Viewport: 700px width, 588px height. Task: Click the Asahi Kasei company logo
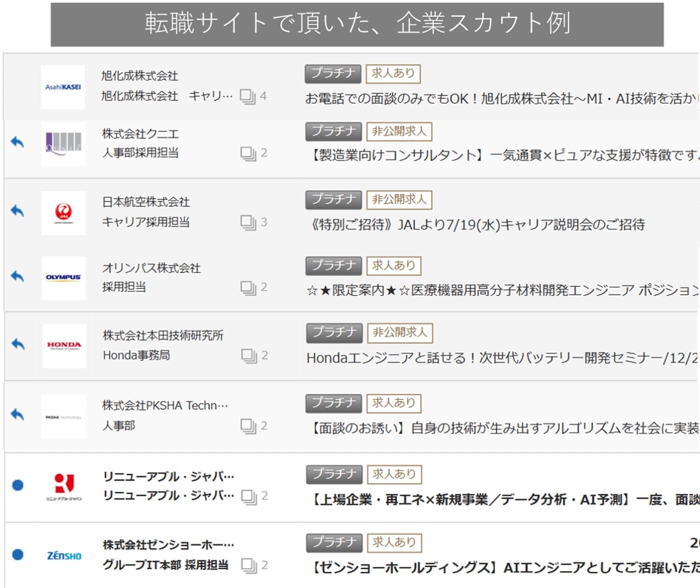coord(63,87)
